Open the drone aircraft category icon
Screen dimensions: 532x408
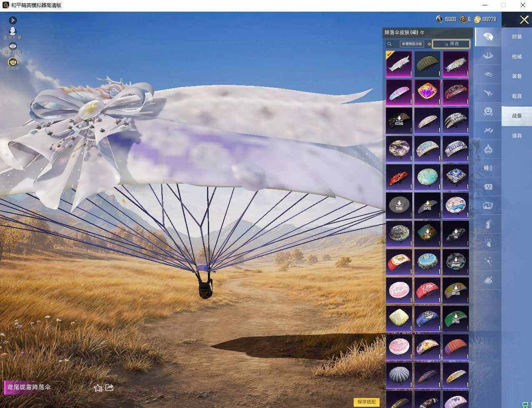[x=488, y=130]
